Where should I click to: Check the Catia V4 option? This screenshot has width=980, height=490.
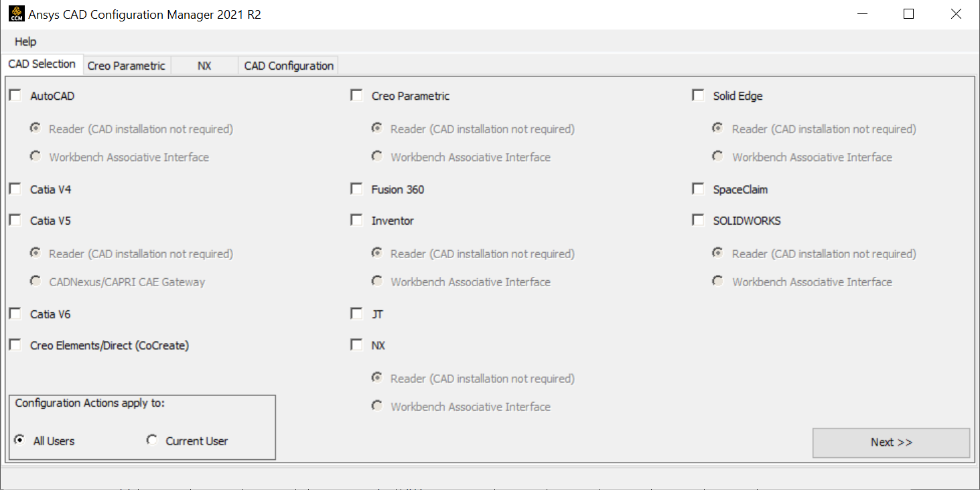pos(15,189)
